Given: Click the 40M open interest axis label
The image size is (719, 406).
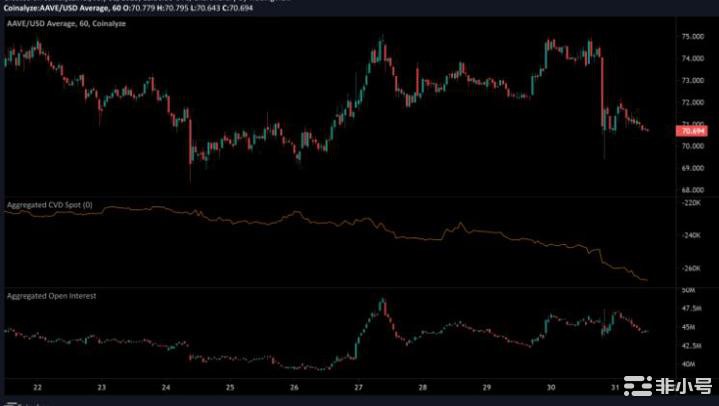Looking at the screenshot, I should pos(688,364).
